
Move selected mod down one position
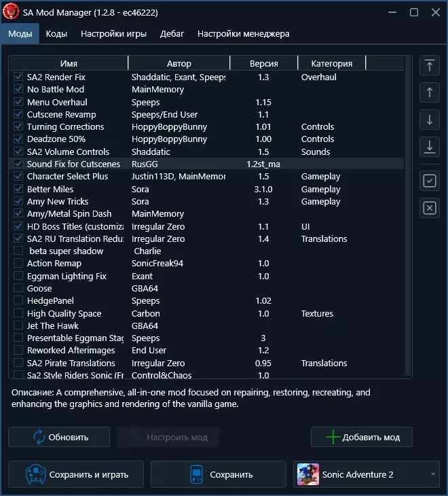coord(430,120)
